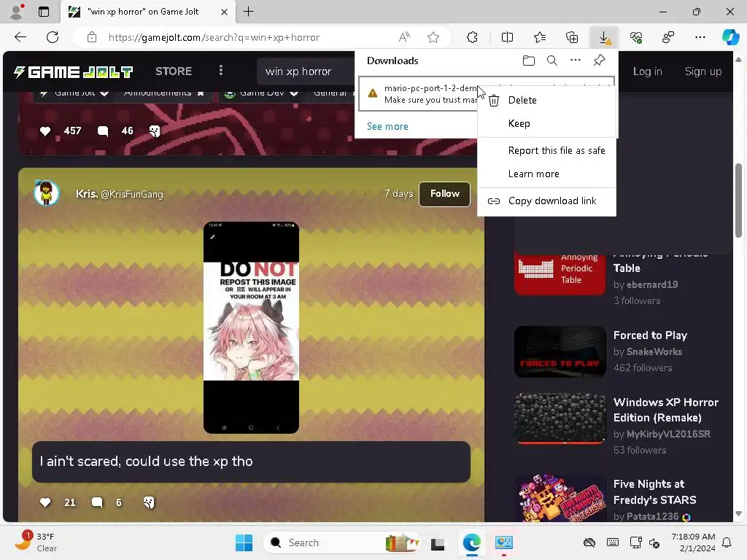
Task: Search downloads in Downloads panel
Action: pos(551,61)
